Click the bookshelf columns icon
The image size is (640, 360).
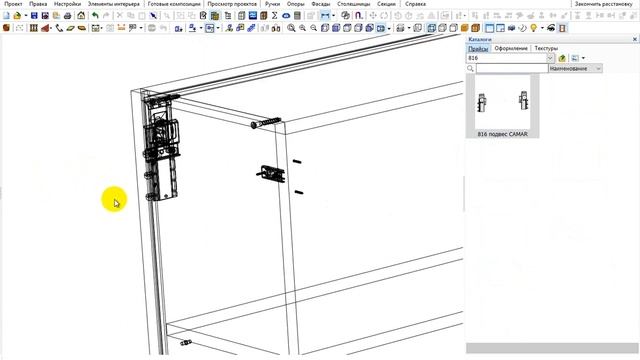pyautogui.click(x=34, y=28)
